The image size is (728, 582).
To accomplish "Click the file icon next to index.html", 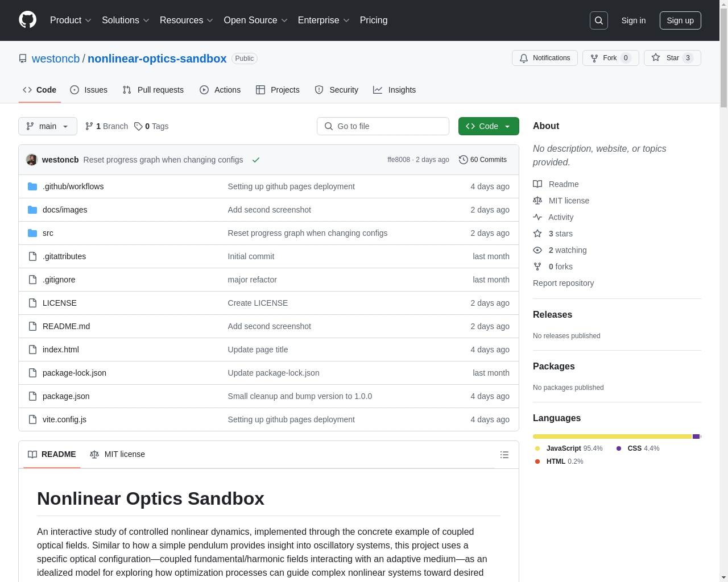I will [x=32, y=350].
